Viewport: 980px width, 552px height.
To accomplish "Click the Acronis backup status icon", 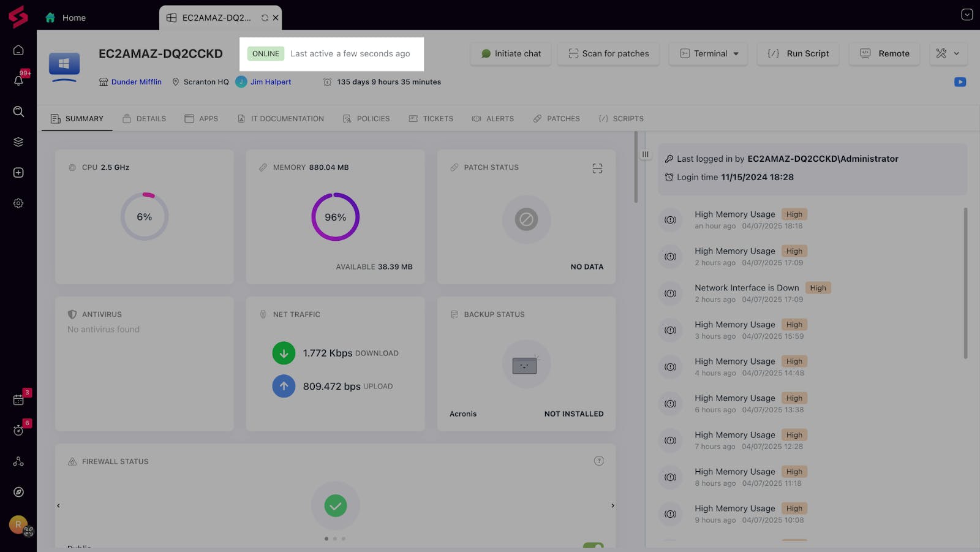I will pyautogui.click(x=526, y=365).
